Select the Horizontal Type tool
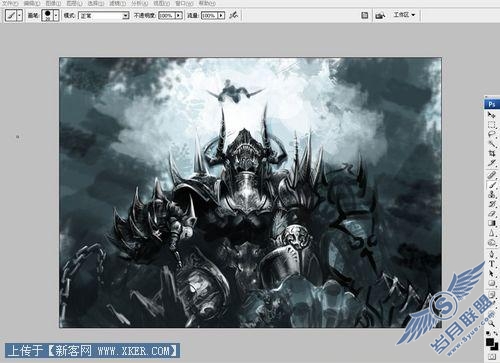This screenshot has height=363, width=500. point(491,264)
